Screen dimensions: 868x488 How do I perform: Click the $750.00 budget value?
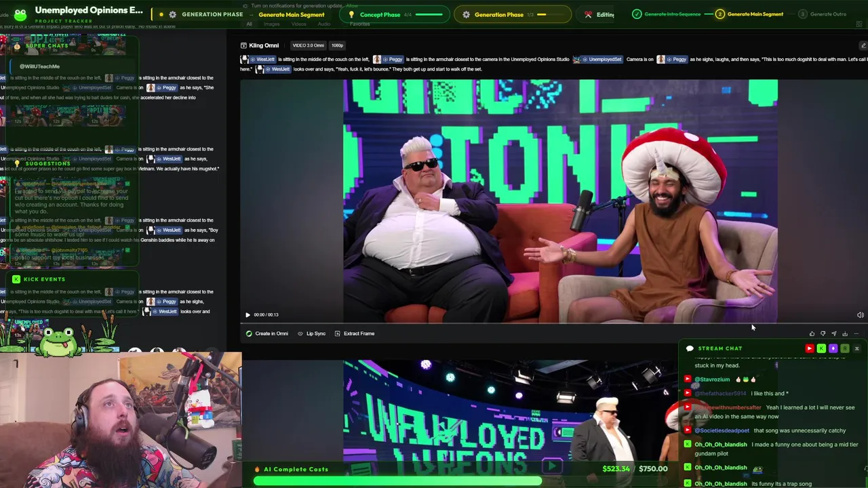coord(653,469)
